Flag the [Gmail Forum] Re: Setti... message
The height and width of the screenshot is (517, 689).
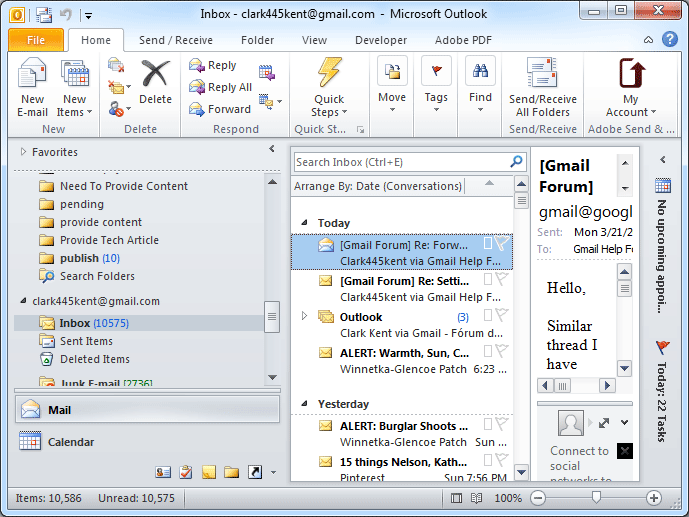click(x=502, y=278)
